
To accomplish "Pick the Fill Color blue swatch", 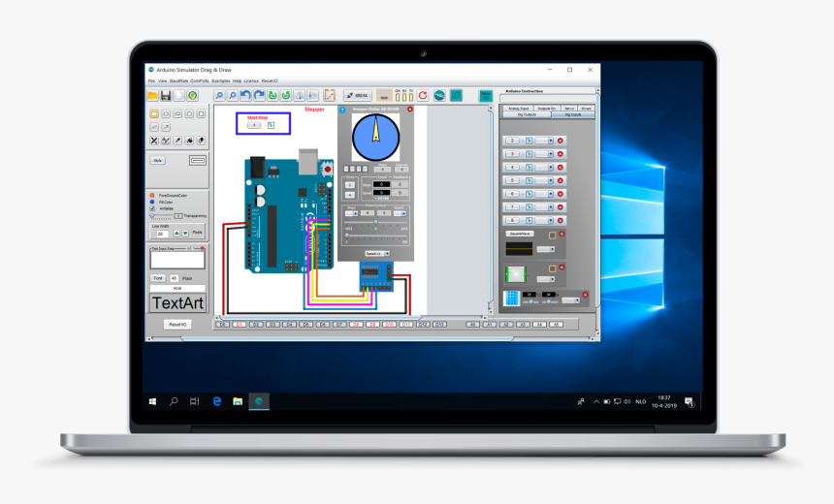I will 152,202.
